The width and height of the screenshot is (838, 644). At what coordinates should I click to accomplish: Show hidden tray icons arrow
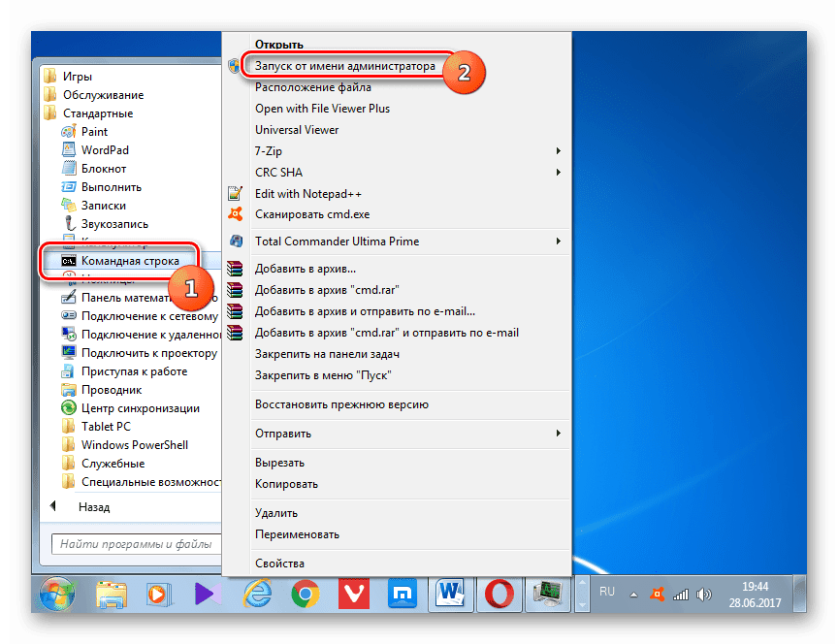[x=633, y=595]
